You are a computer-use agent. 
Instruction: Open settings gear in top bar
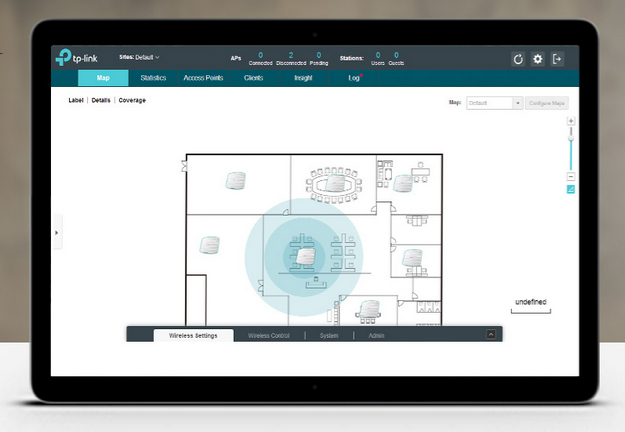click(x=538, y=59)
